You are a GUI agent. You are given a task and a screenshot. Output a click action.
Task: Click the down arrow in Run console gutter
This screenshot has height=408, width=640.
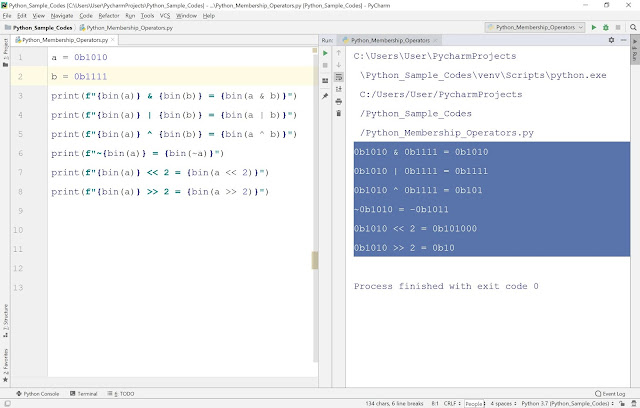coord(339,65)
